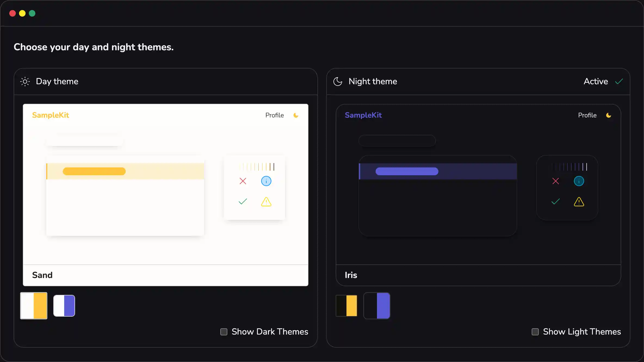
Task: Select the white-and-yellow Sand theme swatch
Action: 34,306
